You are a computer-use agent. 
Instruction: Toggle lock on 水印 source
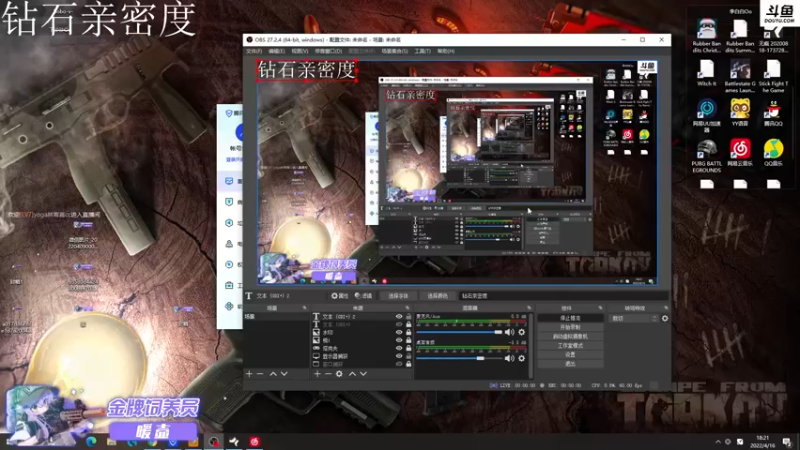point(409,332)
